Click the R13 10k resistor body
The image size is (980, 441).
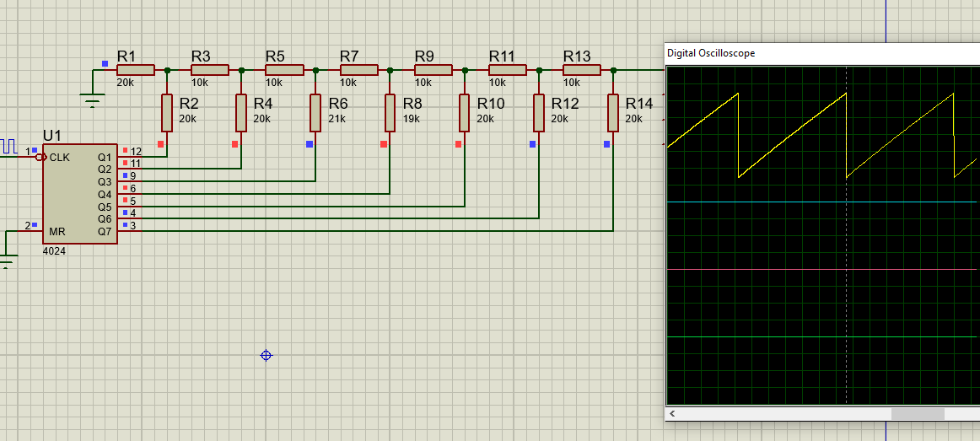(581, 70)
